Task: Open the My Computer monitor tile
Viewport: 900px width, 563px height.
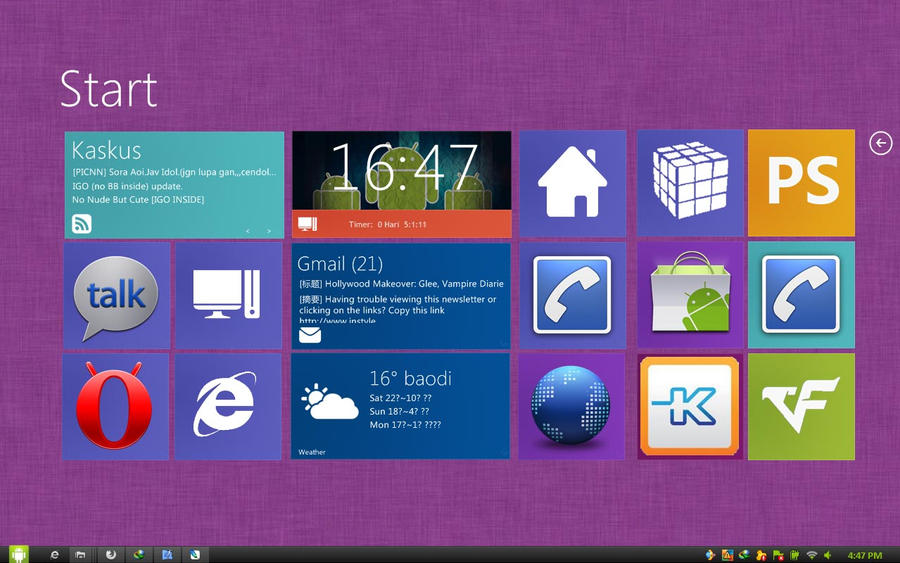Action: coord(228,296)
